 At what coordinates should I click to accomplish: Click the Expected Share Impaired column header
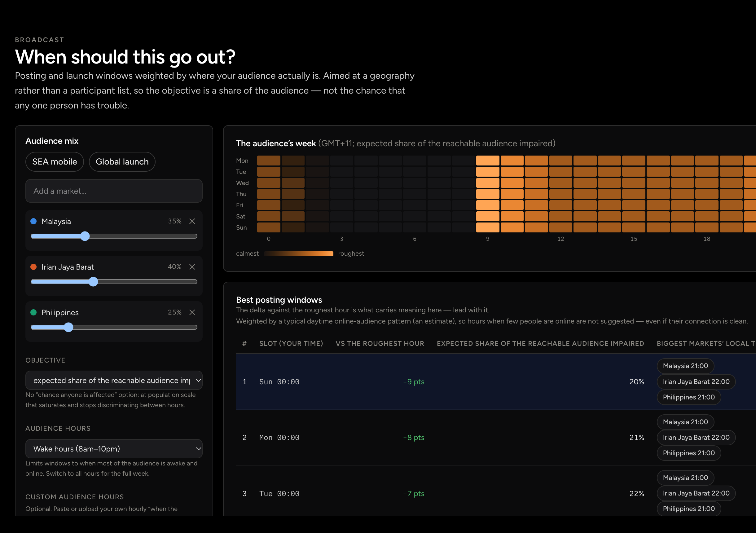(x=540, y=344)
